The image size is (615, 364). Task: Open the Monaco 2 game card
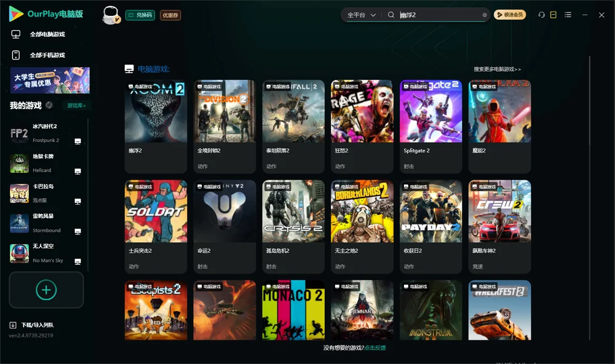click(x=293, y=310)
